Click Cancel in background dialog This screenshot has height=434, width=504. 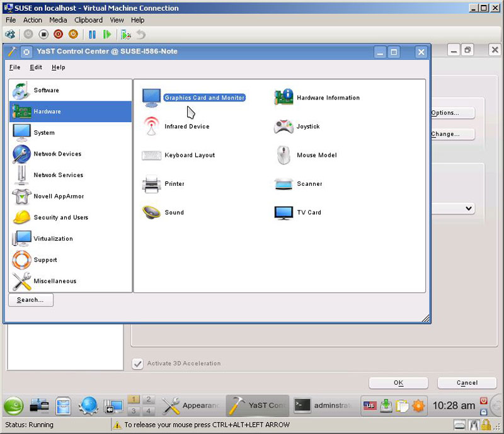point(467,383)
